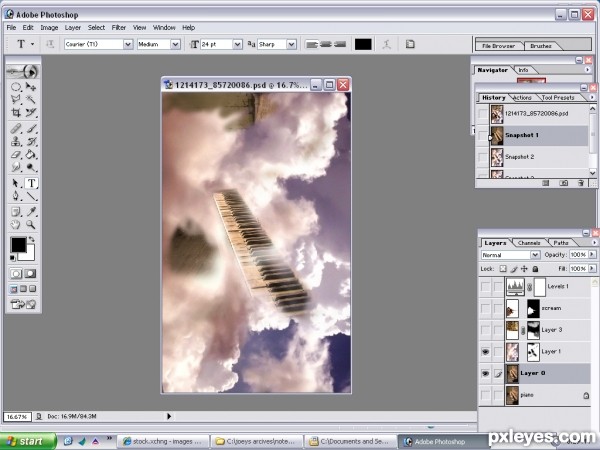Select the Zoom tool
600x450 pixels.
pos(31,224)
